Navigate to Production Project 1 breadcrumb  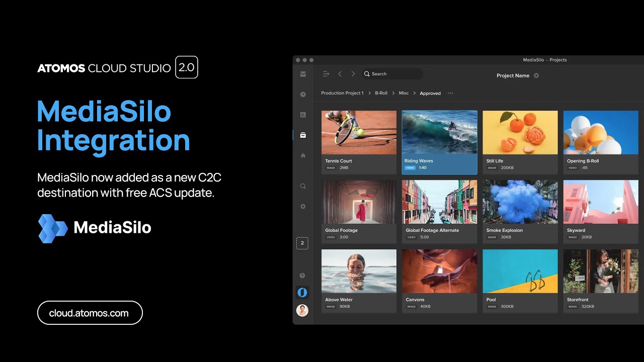[x=342, y=93]
